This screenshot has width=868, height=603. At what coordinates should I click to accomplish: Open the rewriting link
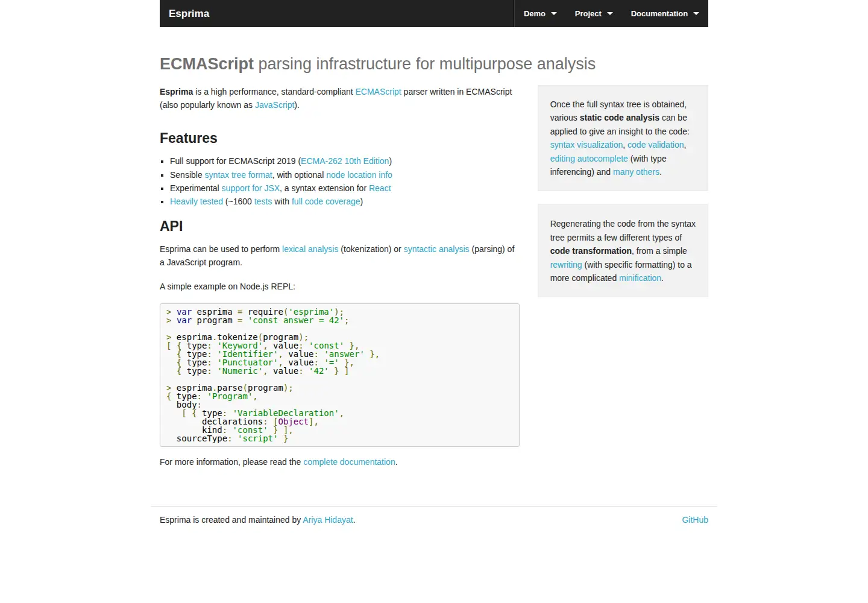pos(566,265)
